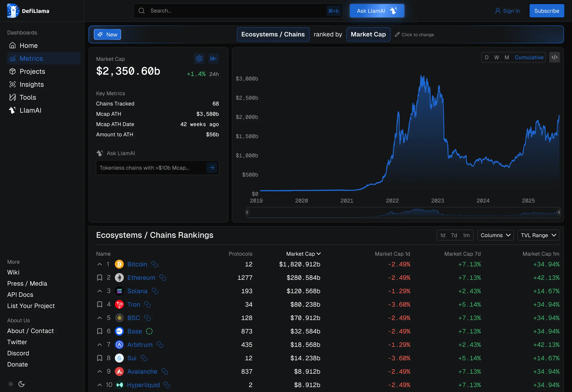Open LlamAI in the sidebar
Image resolution: width=572 pixels, height=392 pixels.
tap(44, 110)
